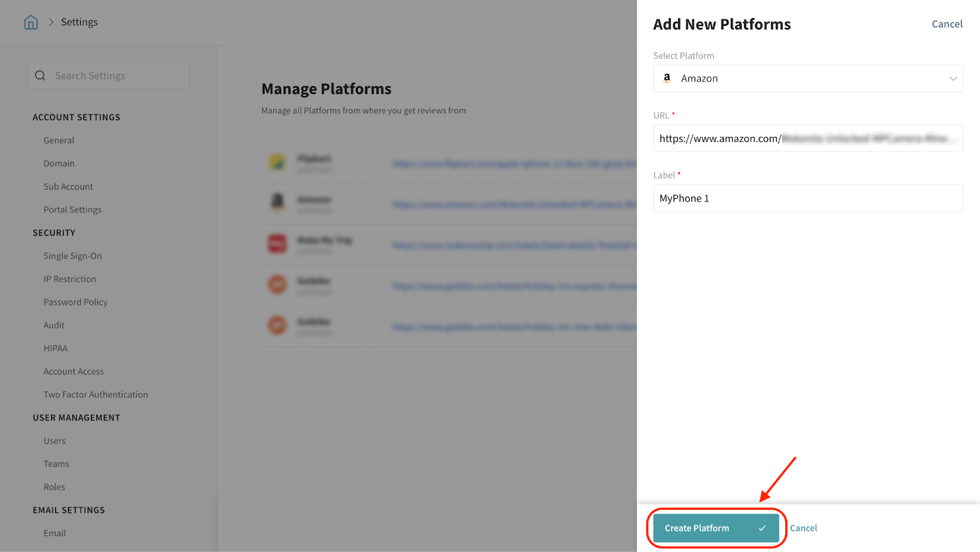Click the home icon in breadcrumb
Image resolution: width=980 pixels, height=552 pixels.
(x=31, y=23)
